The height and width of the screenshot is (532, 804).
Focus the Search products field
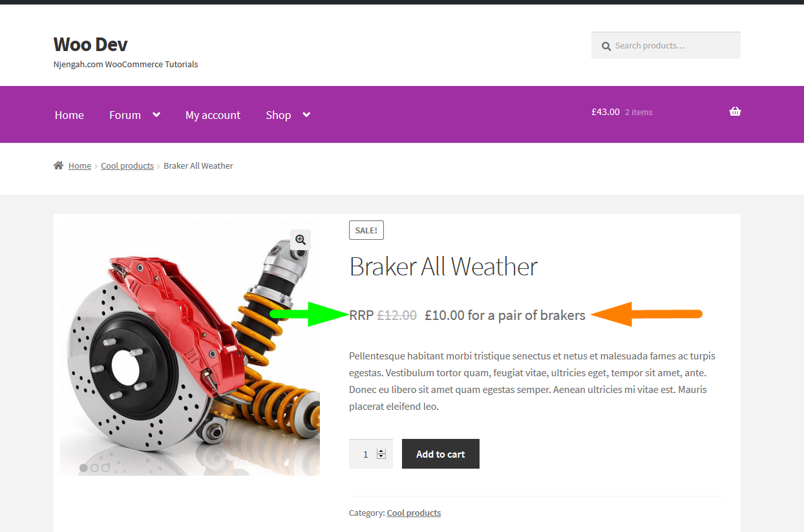[x=666, y=45]
